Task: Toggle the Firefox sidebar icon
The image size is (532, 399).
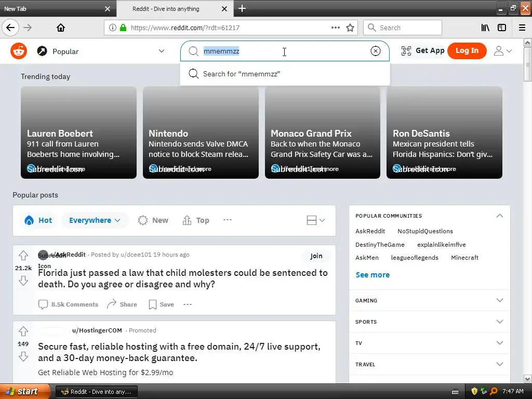Action: point(502,28)
